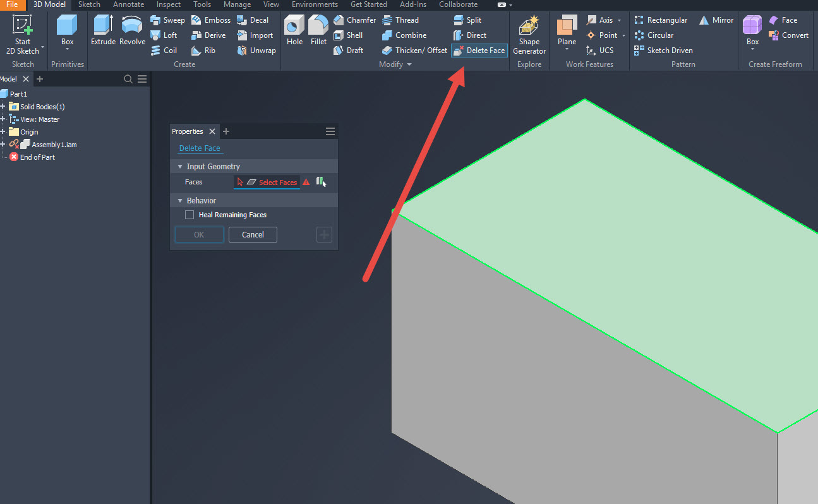Collapse the Input Geometry section
This screenshot has height=504, width=818.
pos(180,166)
